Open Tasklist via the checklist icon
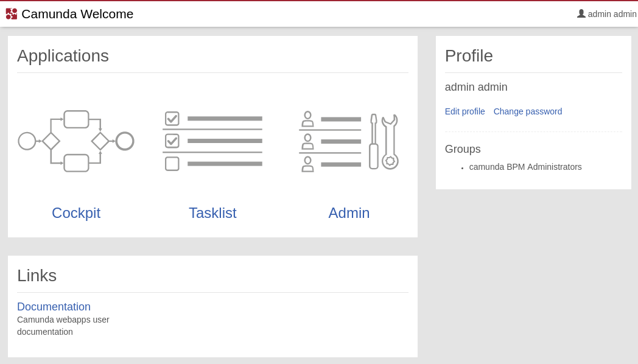The image size is (638, 364). (x=212, y=141)
